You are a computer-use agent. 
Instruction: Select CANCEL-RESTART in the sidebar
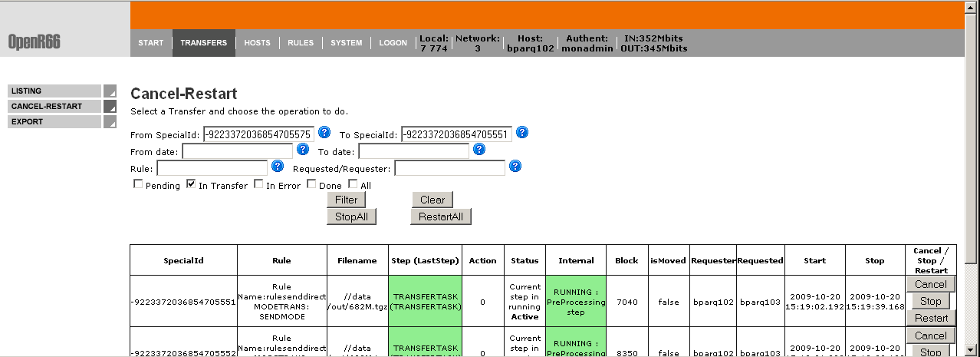(54, 106)
